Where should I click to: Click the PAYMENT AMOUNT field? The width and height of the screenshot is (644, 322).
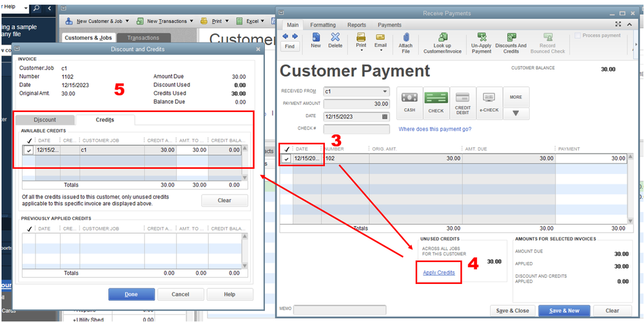[x=356, y=104]
